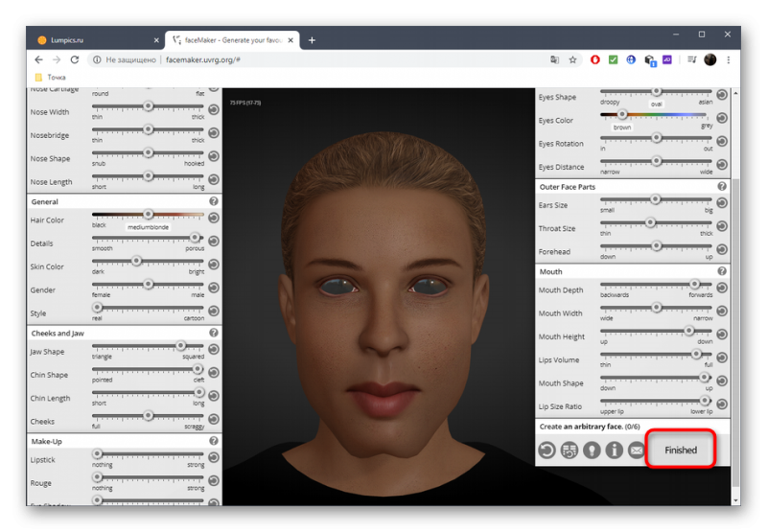This screenshot has width=767, height=532.
Task: Click the reset all face icon
Action: [546, 450]
